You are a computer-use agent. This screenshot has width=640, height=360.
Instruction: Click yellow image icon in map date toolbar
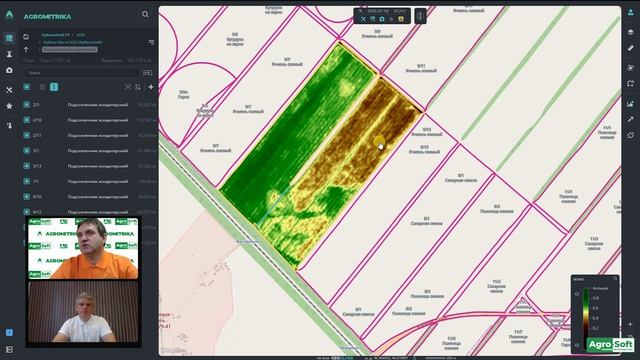tap(401, 19)
